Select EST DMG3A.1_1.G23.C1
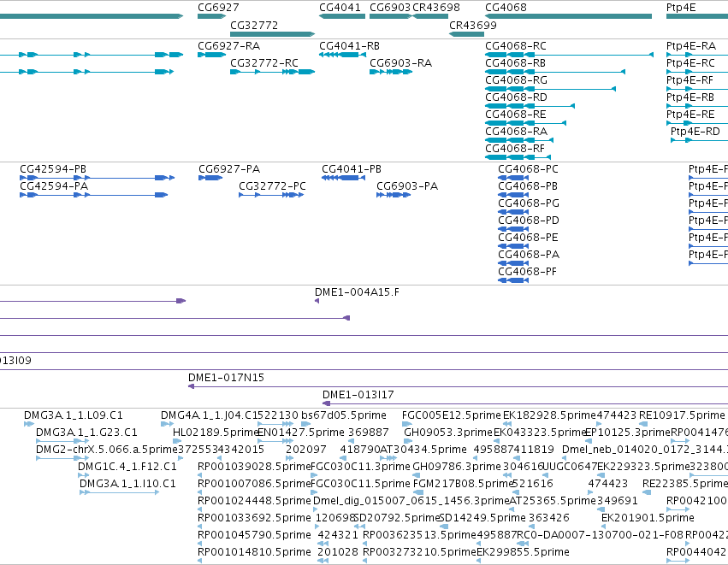Viewport: 728px width, 565px height. [86, 433]
